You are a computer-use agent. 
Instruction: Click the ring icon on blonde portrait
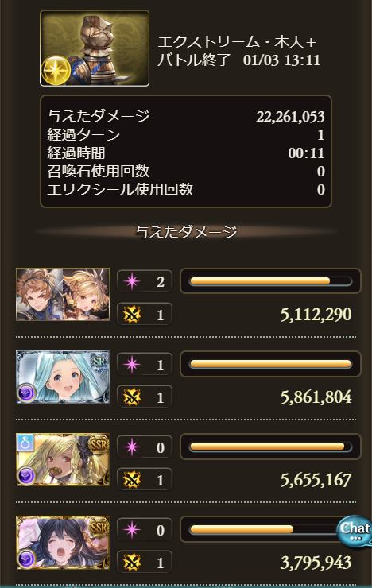click(x=25, y=443)
